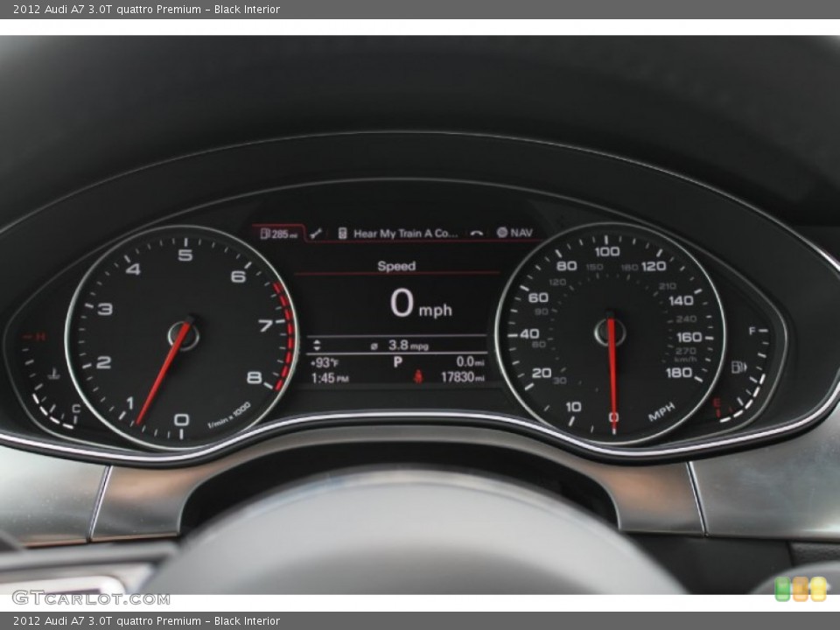
Task: Click the '1:45 PM' clock
Action: (x=330, y=378)
